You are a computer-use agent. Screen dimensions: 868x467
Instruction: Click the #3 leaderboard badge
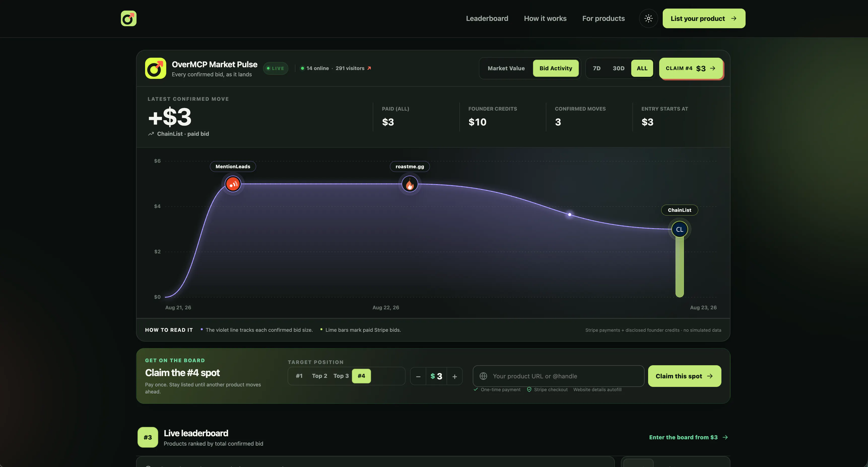(148, 437)
